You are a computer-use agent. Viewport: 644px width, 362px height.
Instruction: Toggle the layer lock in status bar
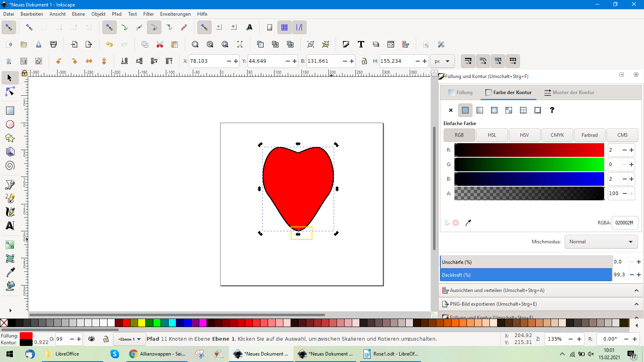106,339
